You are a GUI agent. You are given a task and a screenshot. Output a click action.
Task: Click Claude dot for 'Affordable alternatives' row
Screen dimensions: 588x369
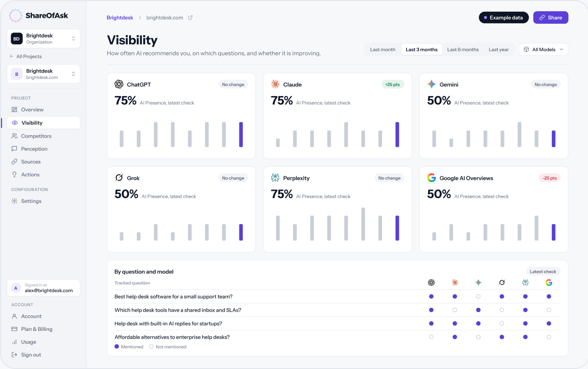tap(455, 337)
